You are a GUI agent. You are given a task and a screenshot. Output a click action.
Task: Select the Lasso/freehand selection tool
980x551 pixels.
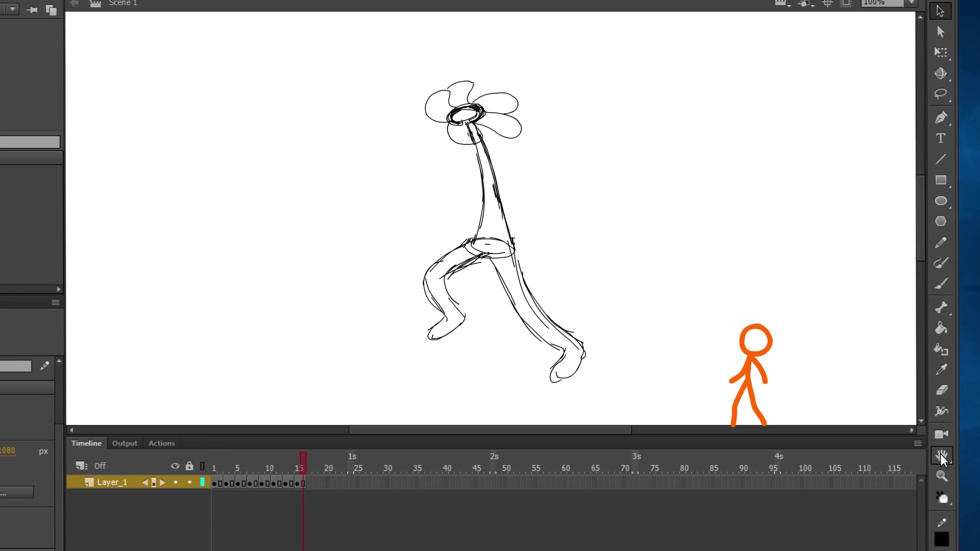(x=941, y=95)
